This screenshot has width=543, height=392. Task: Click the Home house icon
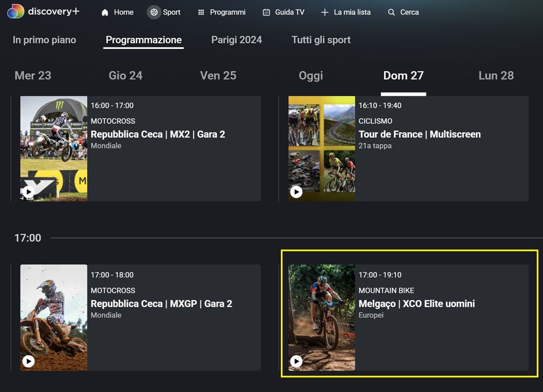[105, 13]
